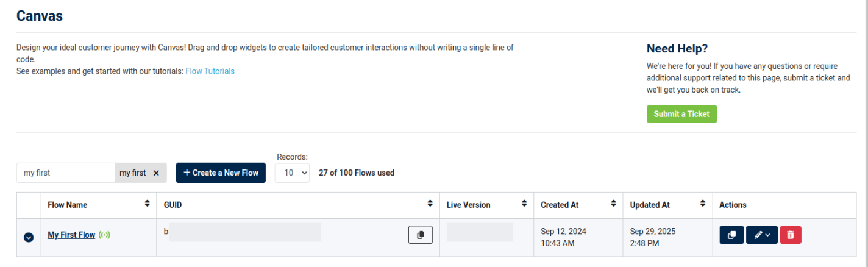Open the pencil edit dropdown for the flow
The height and width of the screenshot is (267, 868).
(x=761, y=235)
